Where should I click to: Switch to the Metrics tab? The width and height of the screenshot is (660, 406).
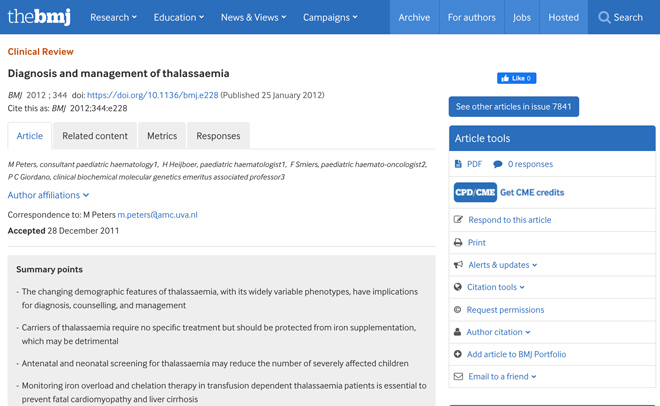pyautogui.click(x=162, y=136)
